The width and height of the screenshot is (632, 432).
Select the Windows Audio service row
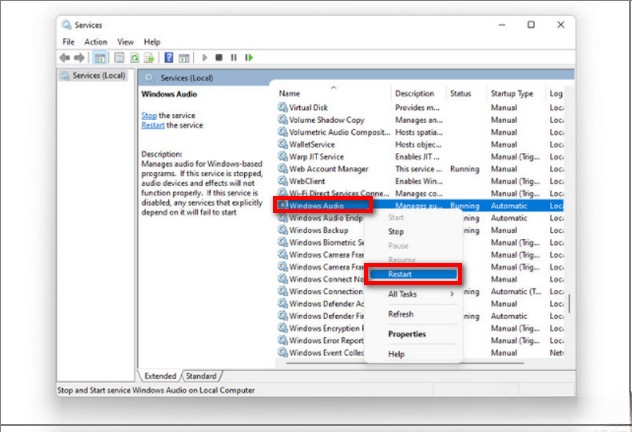(420, 206)
